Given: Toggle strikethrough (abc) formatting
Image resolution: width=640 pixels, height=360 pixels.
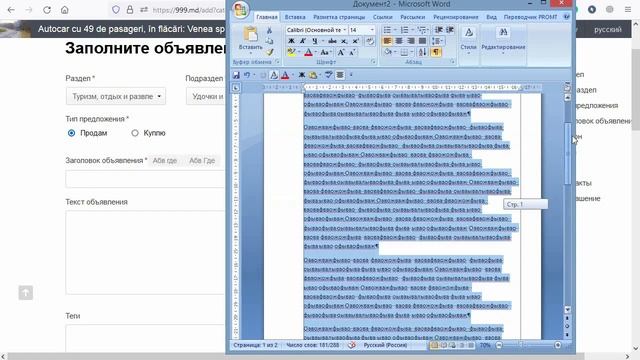Looking at the screenshot, I should click(x=332, y=41).
